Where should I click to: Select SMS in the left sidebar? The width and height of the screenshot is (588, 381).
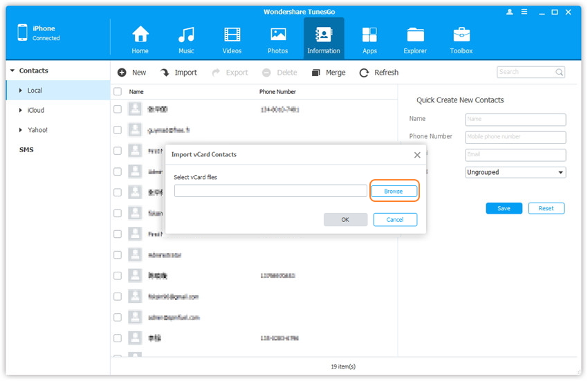26,150
